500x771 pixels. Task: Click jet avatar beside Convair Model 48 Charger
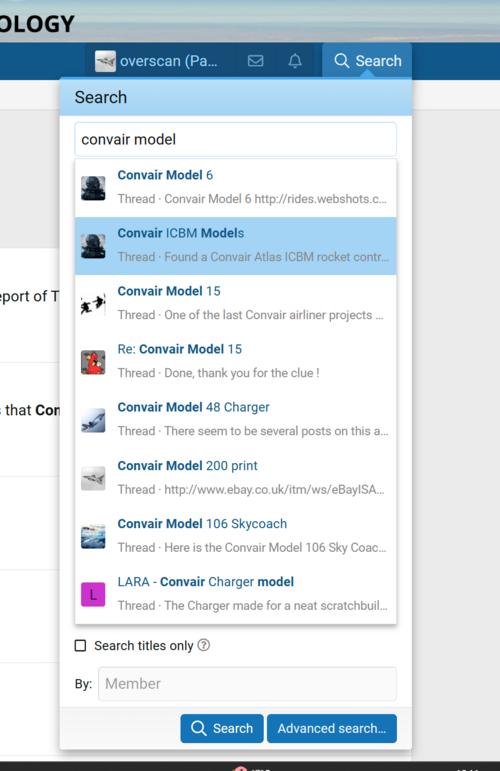coord(93,420)
